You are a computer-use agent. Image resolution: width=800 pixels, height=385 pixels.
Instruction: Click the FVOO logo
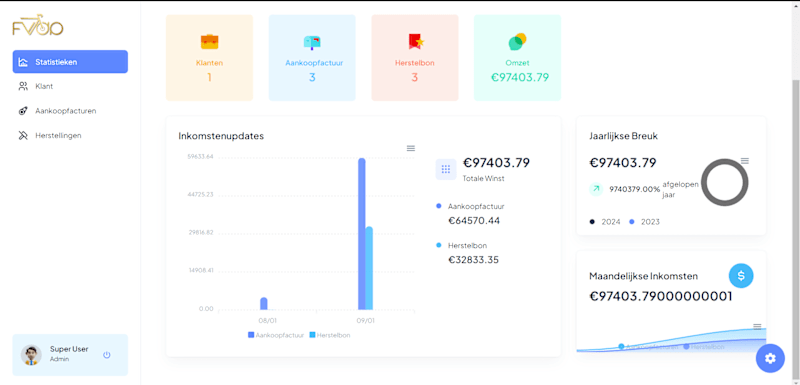click(38, 28)
